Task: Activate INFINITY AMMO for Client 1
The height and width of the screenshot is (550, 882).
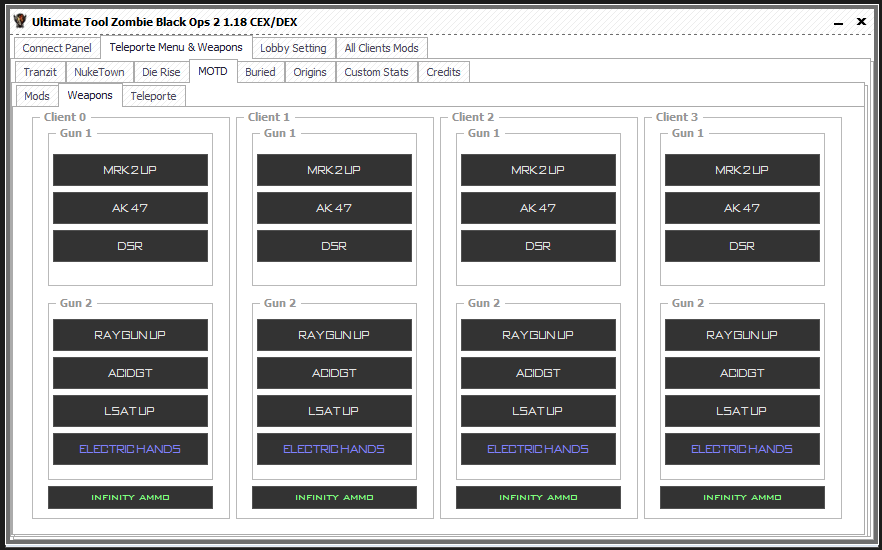Action: point(334,497)
